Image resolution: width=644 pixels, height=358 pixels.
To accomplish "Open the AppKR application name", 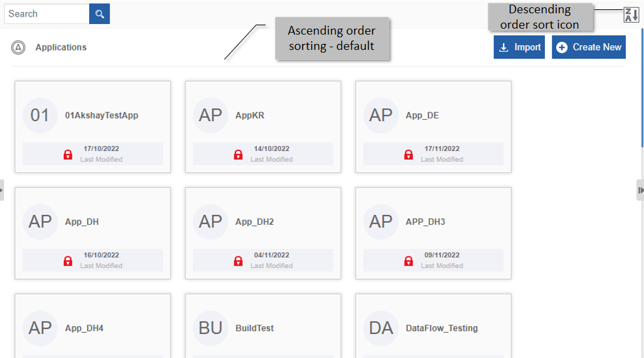I will pos(249,116).
